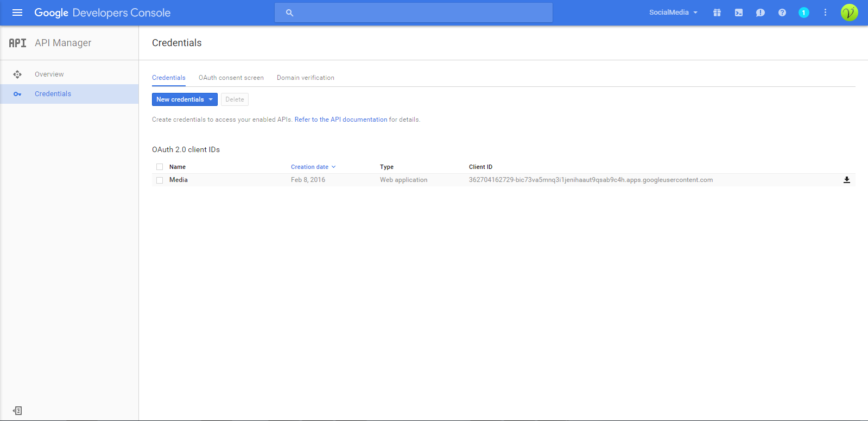Open the help question mark icon
This screenshot has width=868, height=421.
pos(782,12)
